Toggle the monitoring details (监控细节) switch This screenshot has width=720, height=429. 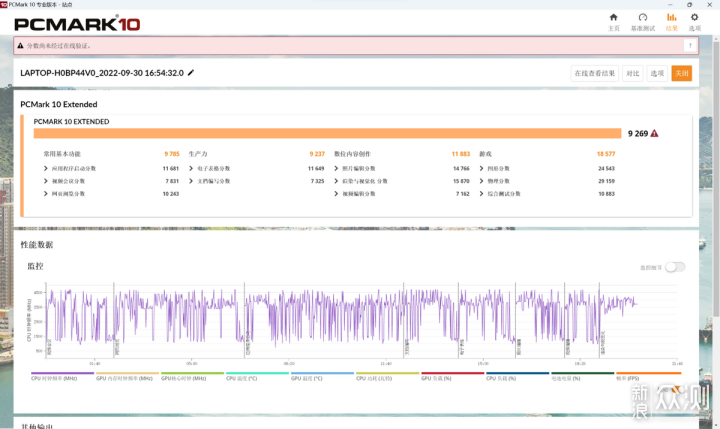675,267
